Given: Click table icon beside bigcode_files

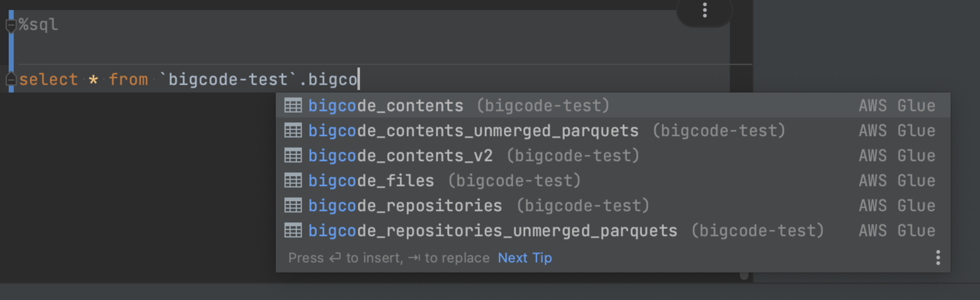Looking at the screenshot, I should tap(293, 180).
